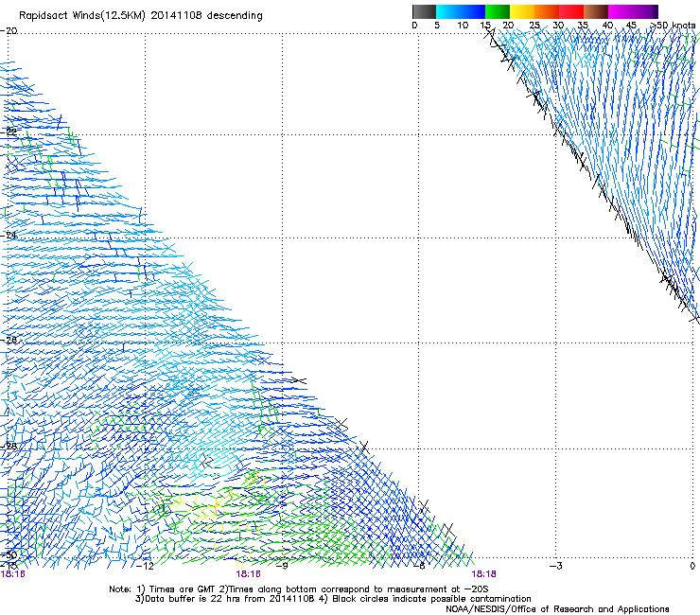Click the '18:16' time stamp between -12 and -9
The height and width of the screenshot is (615, 700).
click(248, 574)
